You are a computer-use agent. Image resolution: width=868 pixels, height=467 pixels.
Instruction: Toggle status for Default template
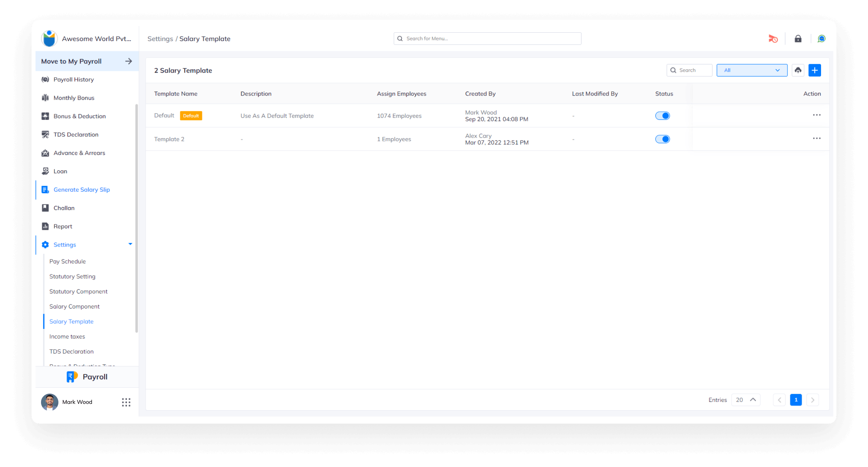pos(663,116)
